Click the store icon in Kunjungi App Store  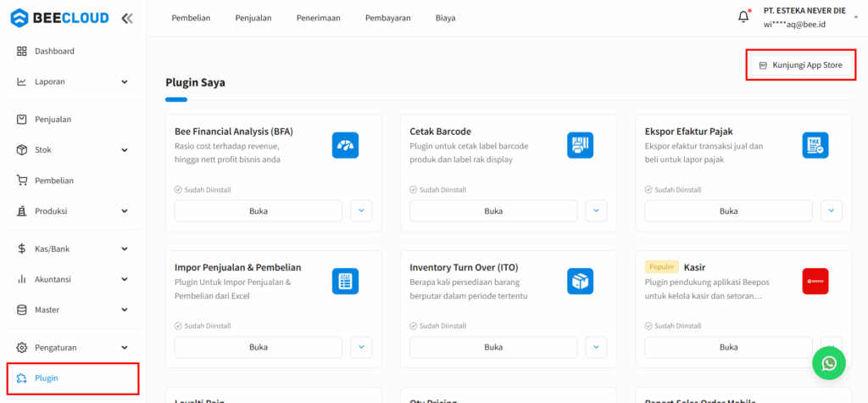(x=763, y=65)
